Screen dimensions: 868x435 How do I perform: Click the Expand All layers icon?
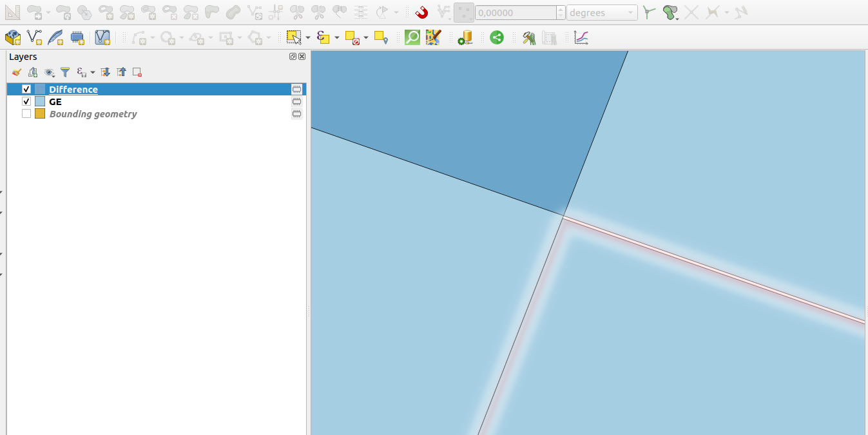pyautogui.click(x=106, y=72)
